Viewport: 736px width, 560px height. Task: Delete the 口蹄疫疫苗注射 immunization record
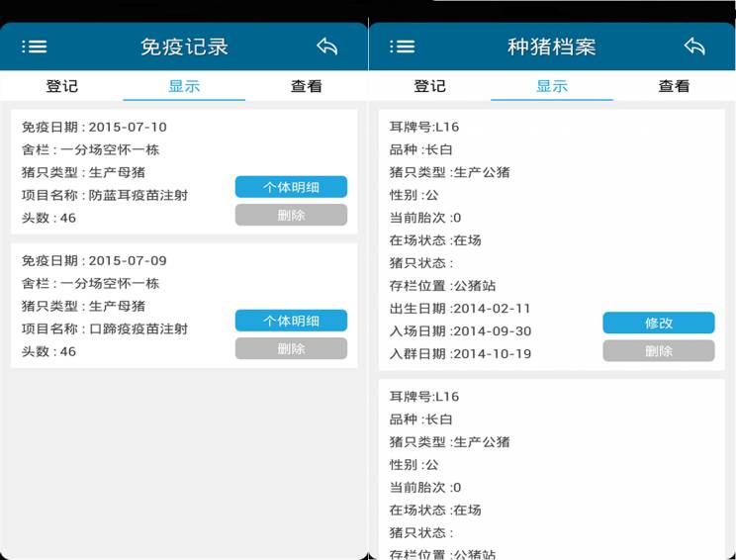(x=292, y=348)
